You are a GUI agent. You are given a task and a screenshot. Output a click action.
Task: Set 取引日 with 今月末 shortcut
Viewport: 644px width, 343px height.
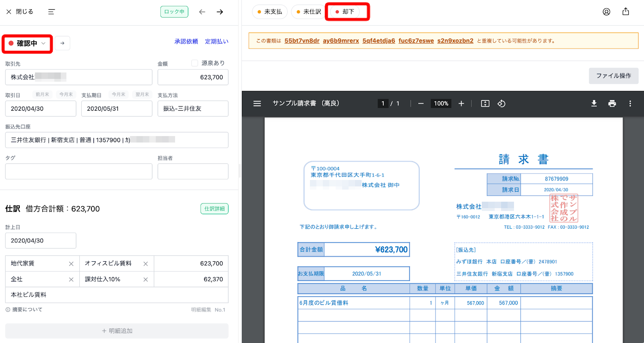pos(66,94)
